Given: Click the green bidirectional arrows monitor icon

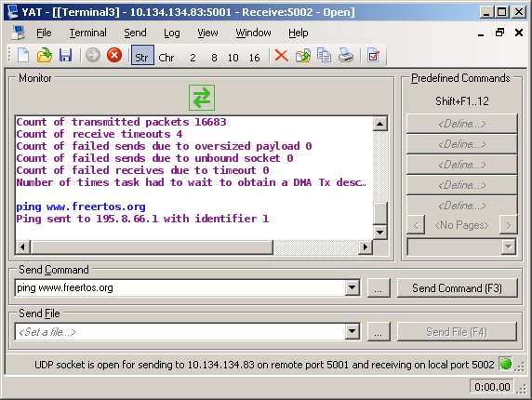Looking at the screenshot, I should coord(202,98).
